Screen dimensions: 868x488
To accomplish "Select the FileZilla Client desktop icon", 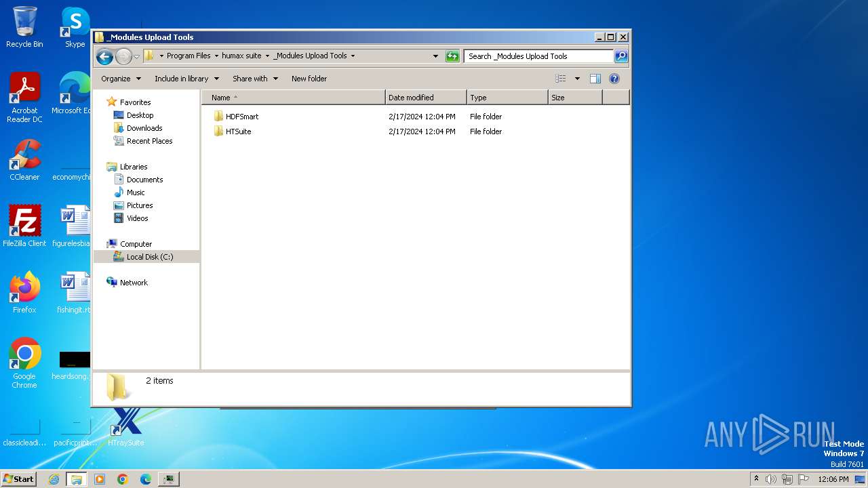I will point(24,226).
